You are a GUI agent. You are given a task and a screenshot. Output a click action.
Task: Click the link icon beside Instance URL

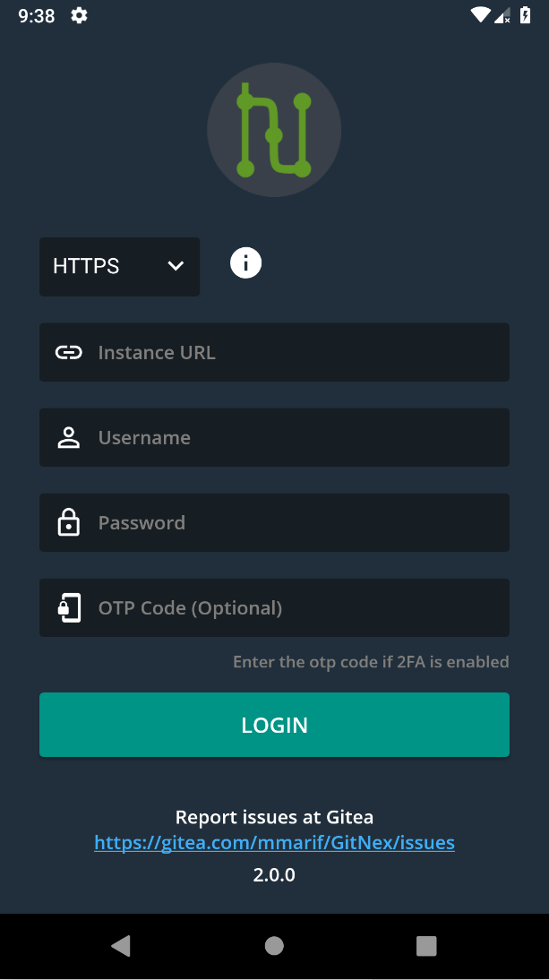pyautogui.click(x=69, y=353)
